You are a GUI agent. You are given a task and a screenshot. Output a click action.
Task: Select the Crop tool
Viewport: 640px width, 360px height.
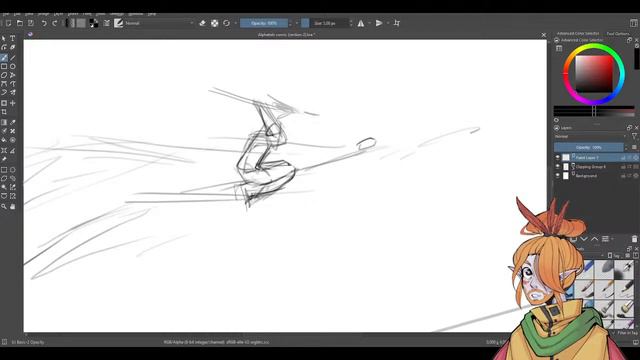(4, 112)
